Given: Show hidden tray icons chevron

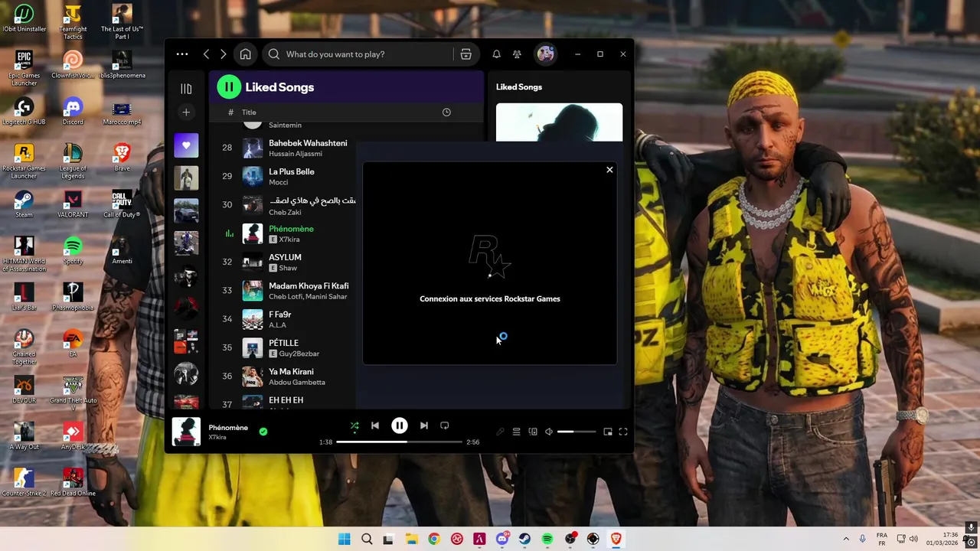Looking at the screenshot, I should [846, 539].
